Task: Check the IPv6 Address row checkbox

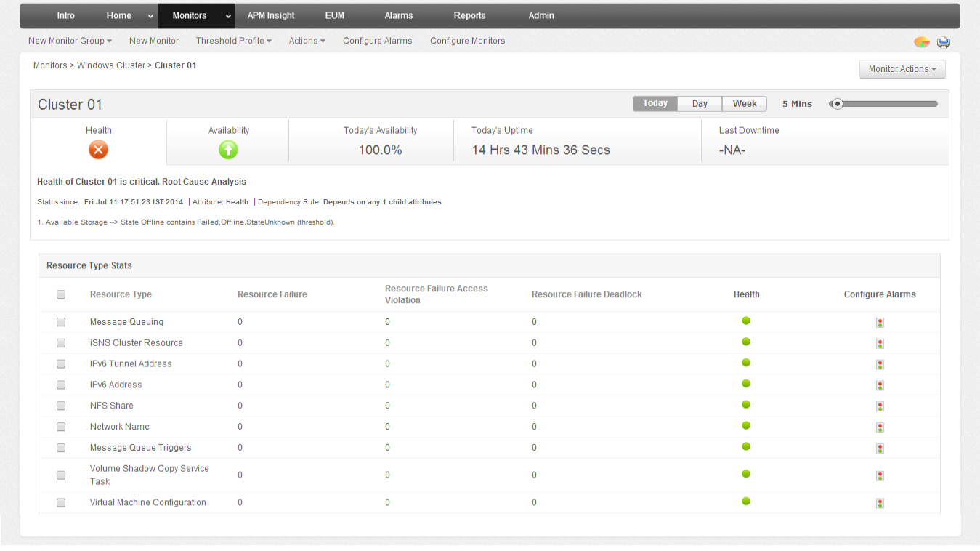Action: click(x=61, y=385)
